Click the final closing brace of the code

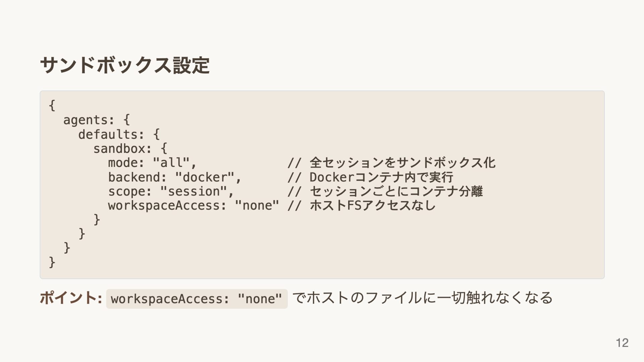point(52,262)
